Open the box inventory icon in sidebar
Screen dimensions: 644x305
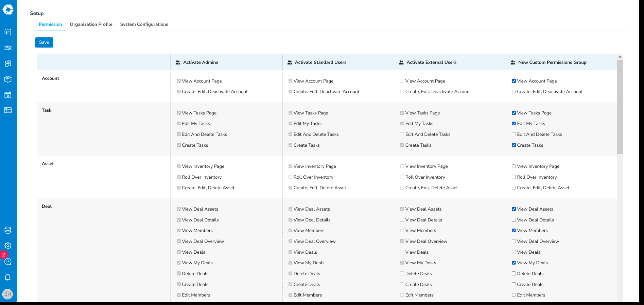click(x=8, y=79)
